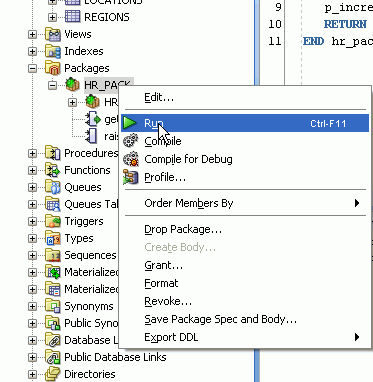Click the Queues folder icon

(53, 187)
